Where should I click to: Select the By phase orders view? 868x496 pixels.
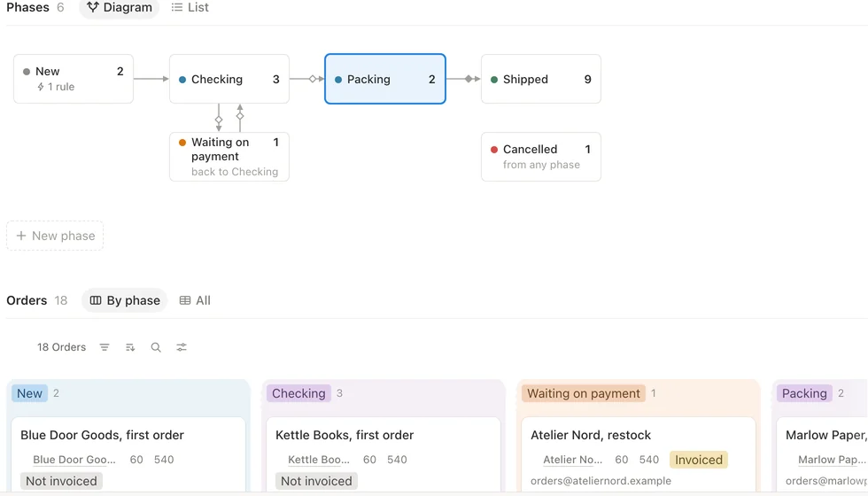(125, 300)
